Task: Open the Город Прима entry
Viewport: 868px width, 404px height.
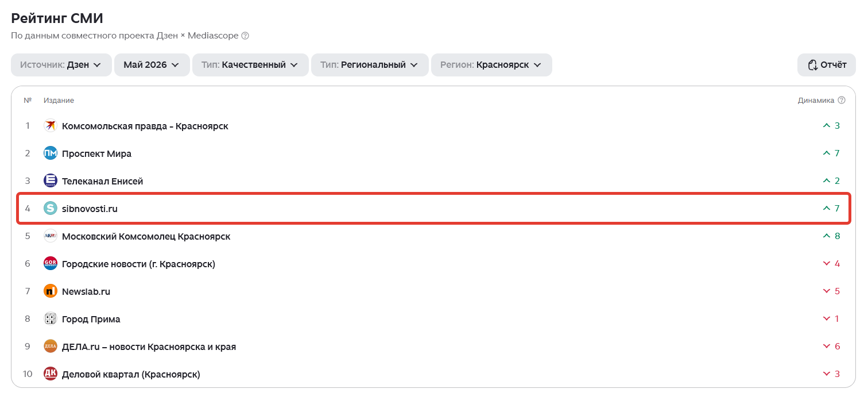Action: (91, 319)
